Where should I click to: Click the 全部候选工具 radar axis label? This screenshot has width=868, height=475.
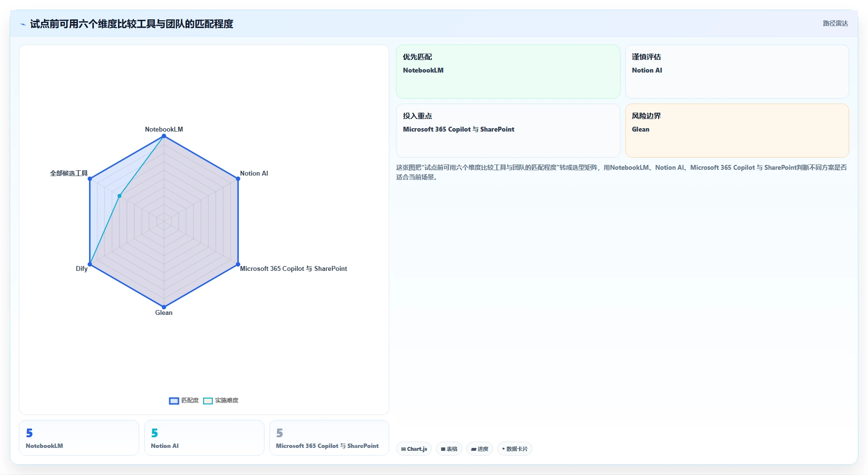click(69, 173)
